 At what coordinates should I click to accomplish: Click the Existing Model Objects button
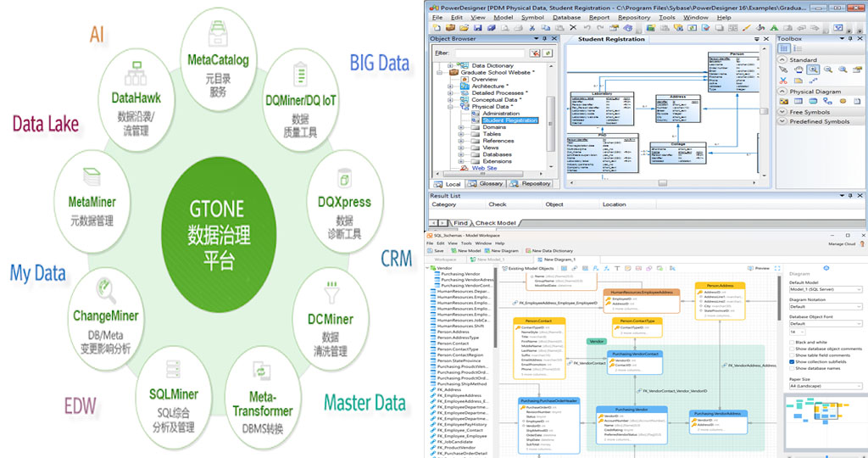(527, 268)
